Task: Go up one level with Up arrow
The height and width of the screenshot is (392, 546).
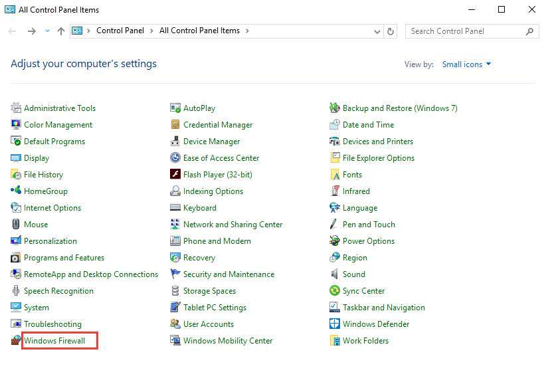Action: click(x=61, y=31)
